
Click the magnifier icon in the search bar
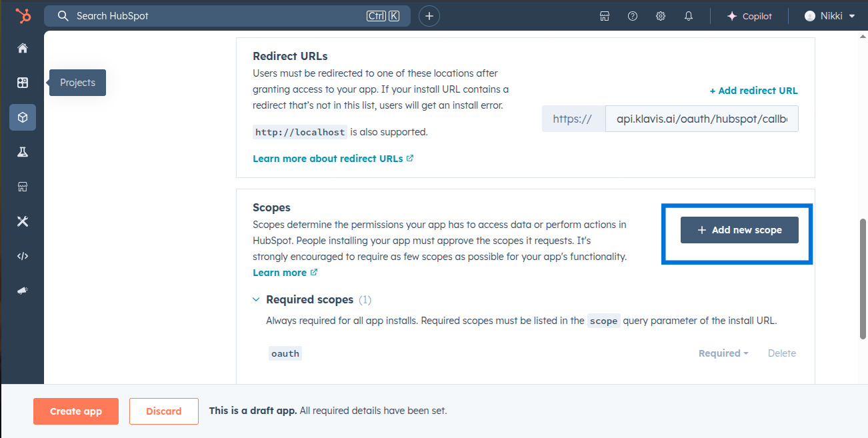63,16
